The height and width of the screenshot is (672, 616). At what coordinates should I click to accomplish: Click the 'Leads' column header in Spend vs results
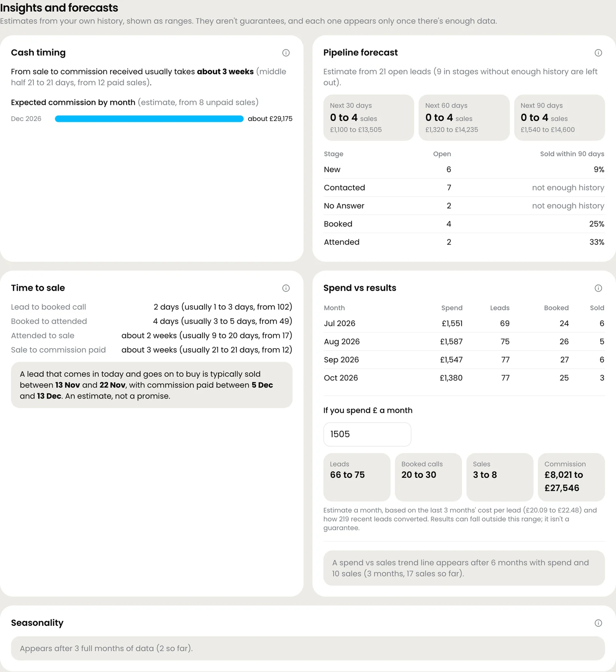pos(500,308)
